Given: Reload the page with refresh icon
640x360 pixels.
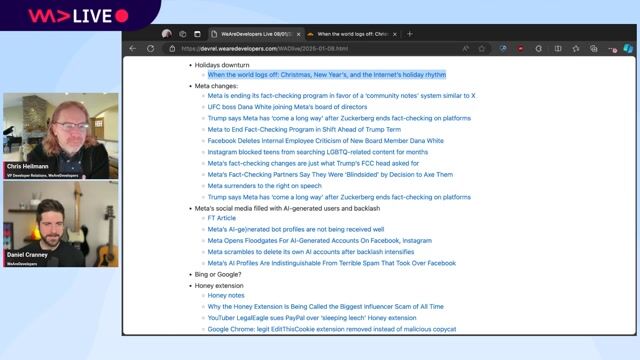Looking at the screenshot, I should tap(151, 49).
